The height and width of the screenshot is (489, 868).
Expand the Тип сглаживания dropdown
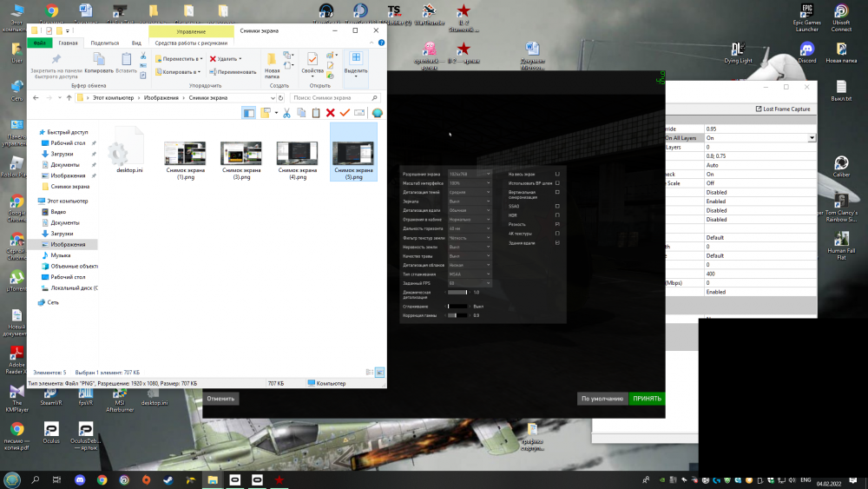(469, 274)
